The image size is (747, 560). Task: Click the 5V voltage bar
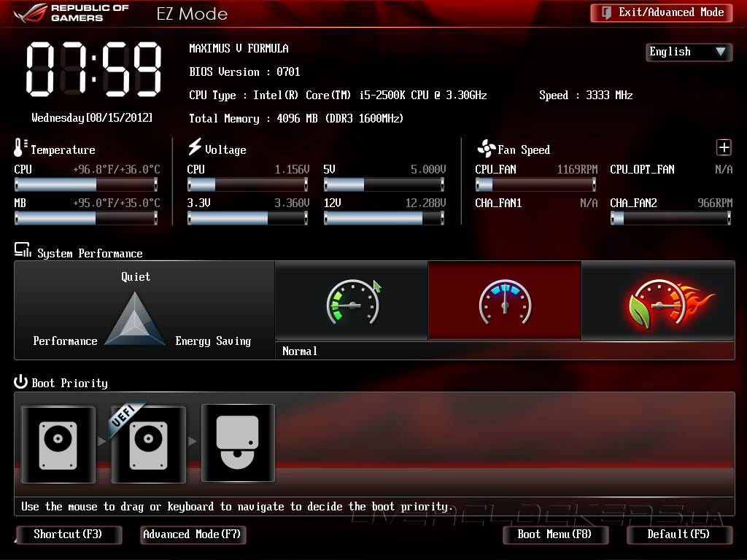[x=384, y=184]
